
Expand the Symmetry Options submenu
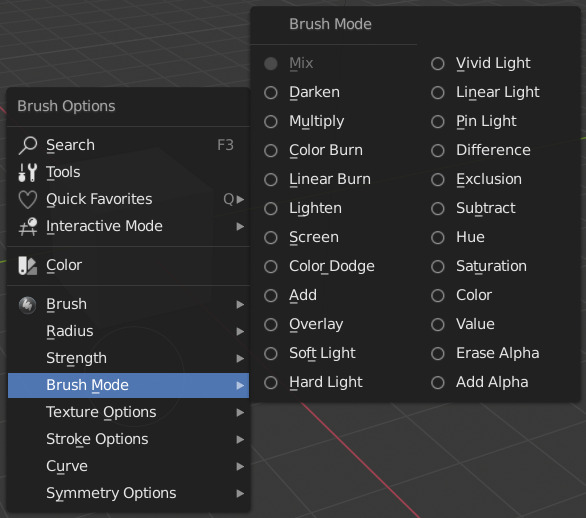128,493
